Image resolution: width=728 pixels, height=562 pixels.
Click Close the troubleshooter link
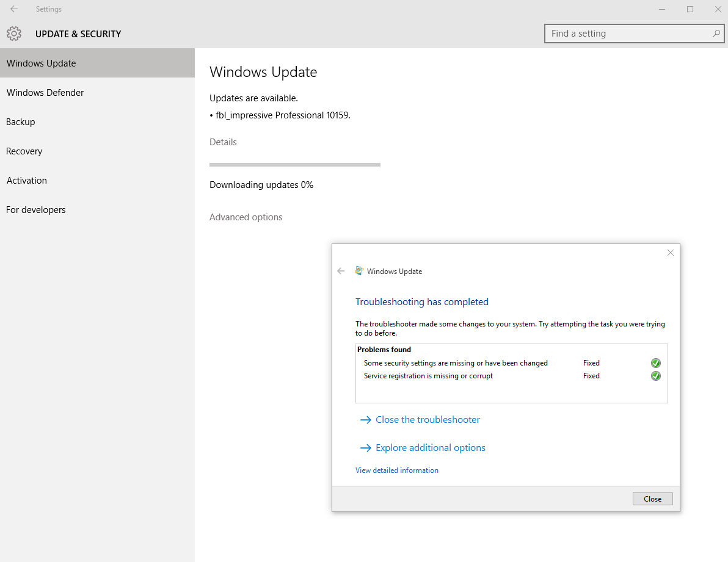coord(428,420)
